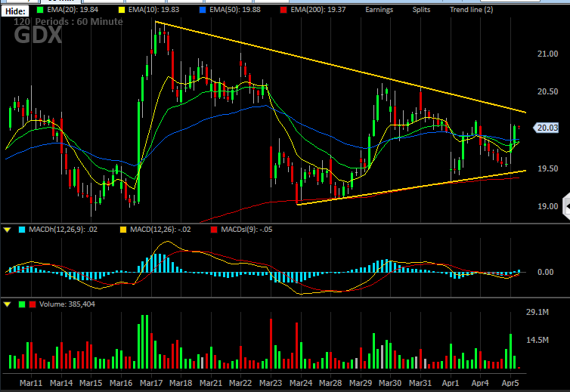Click the Mar15 date label
This screenshot has width=570, height=392.
91,383
